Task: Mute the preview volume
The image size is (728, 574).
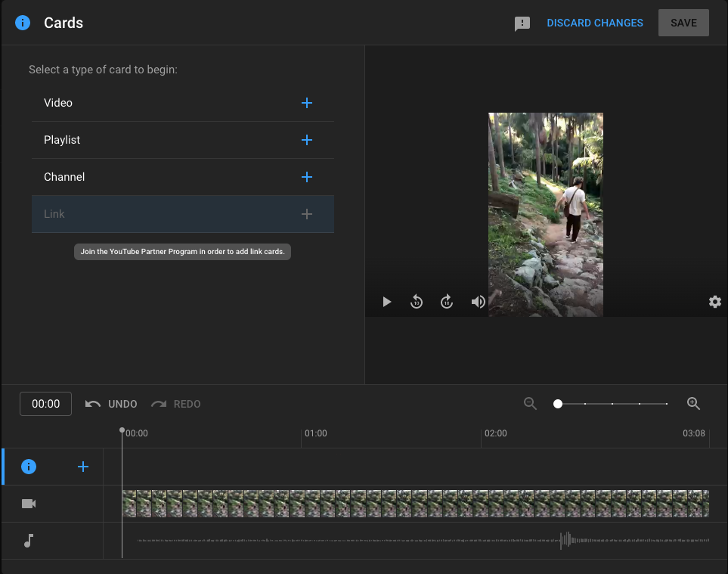Action: coord(478,302)
